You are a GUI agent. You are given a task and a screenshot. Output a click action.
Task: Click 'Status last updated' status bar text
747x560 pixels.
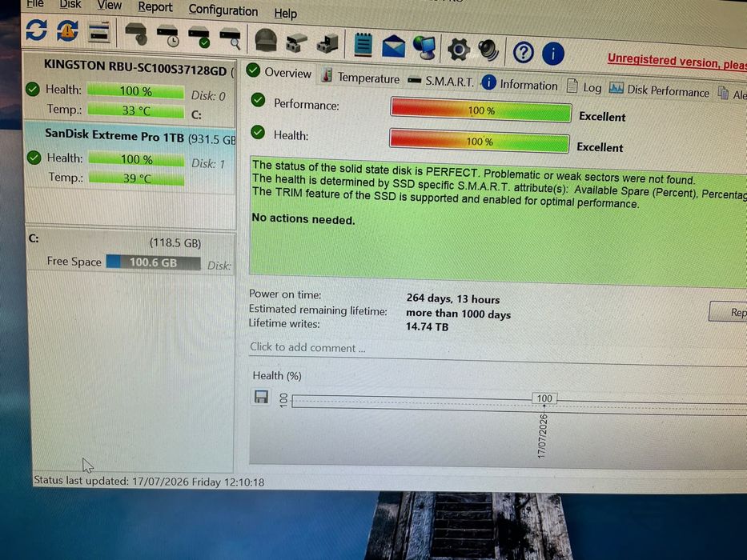pos(149,482)
